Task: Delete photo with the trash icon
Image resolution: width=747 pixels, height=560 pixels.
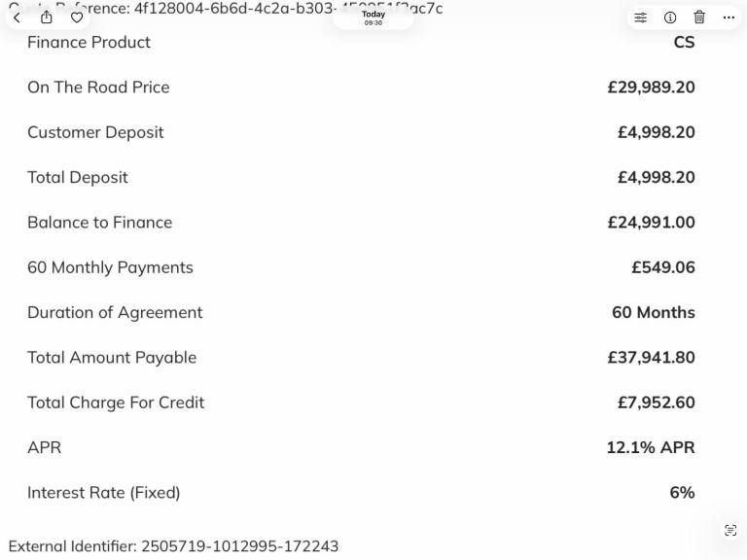Action: (x=699, y=17)
